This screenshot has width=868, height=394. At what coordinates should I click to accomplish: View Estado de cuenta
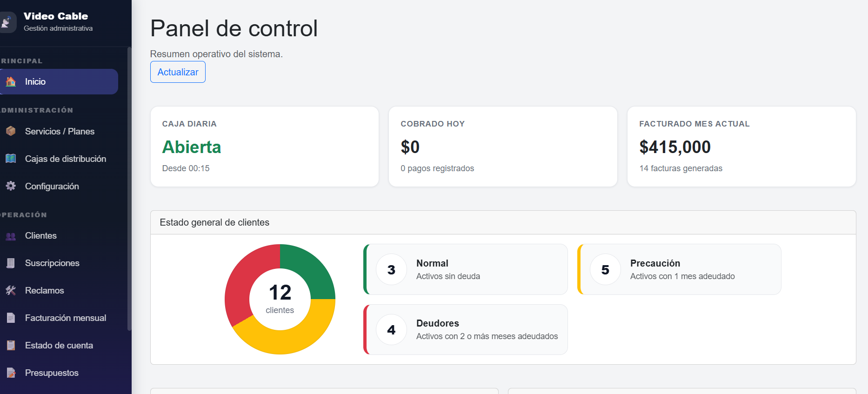tap(59, 346)
